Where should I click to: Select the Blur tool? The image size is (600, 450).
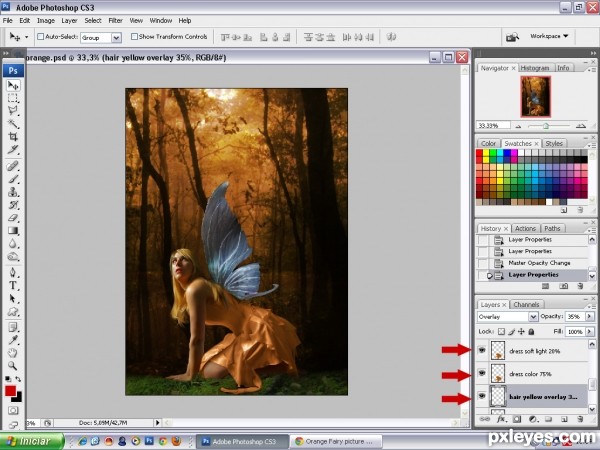tap(13, 243)
